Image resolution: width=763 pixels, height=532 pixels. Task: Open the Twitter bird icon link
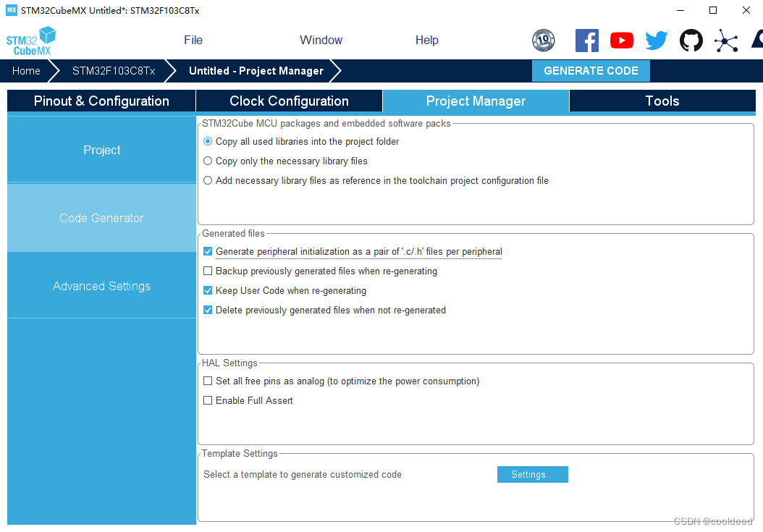(x=657, y=41)
